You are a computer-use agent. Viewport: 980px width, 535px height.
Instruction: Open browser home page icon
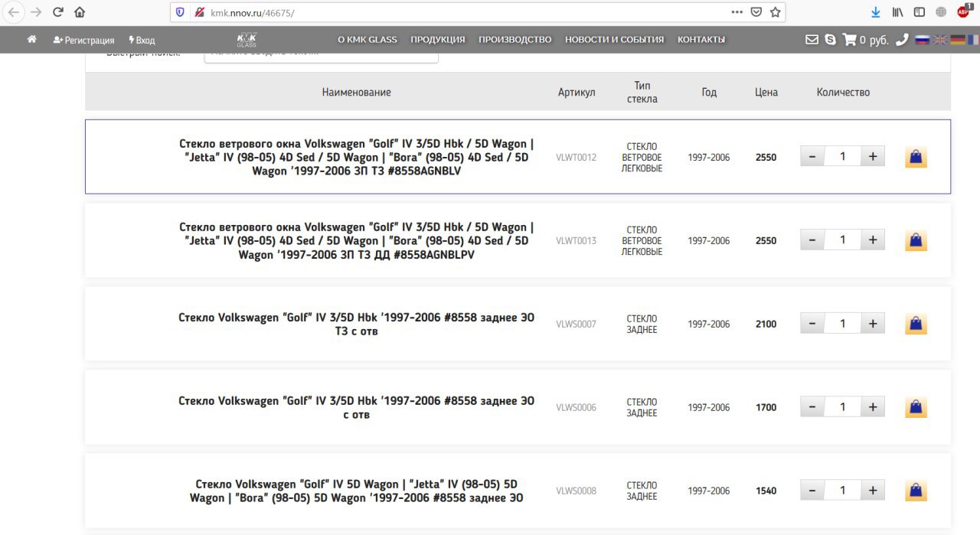point(80,12)
